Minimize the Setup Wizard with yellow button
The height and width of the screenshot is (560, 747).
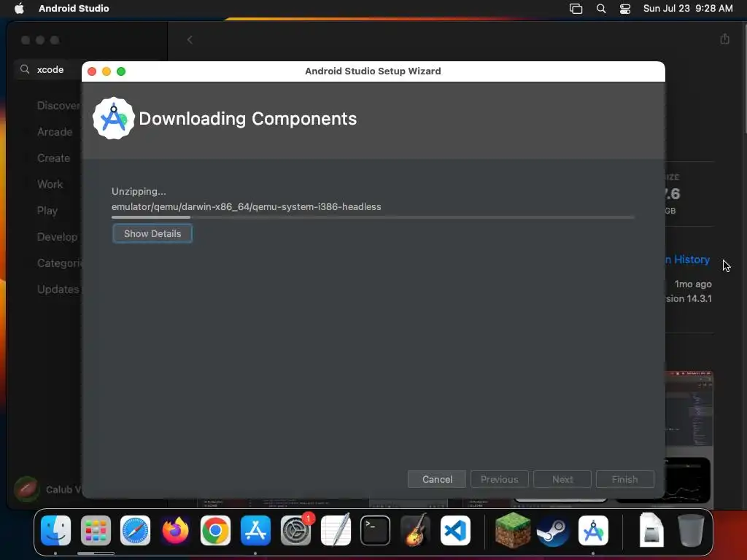click(x=107, y=71)
